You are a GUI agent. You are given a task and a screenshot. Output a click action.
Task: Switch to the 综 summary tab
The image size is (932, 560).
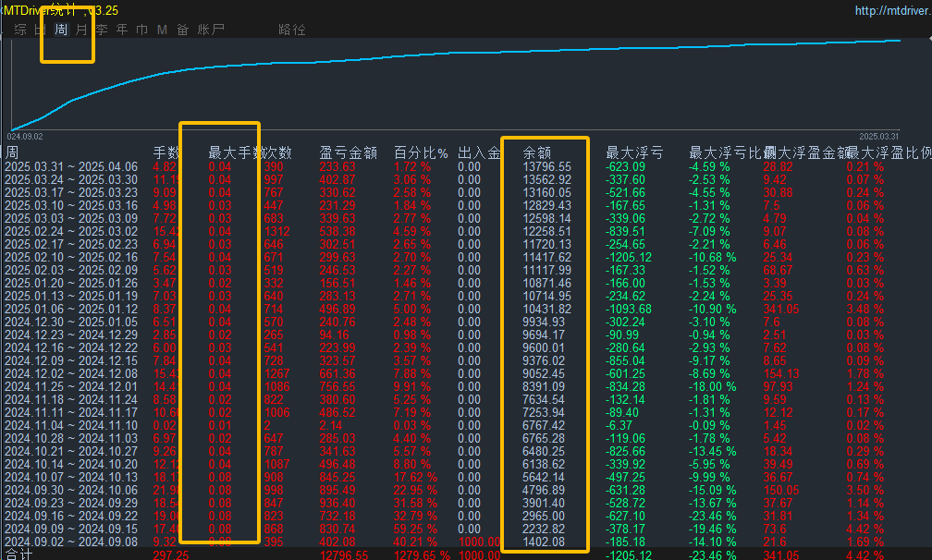point(20,30)
